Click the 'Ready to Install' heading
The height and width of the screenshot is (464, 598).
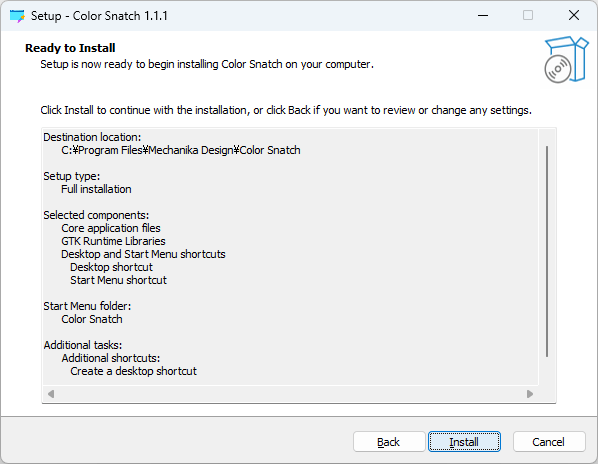[70, 48]
